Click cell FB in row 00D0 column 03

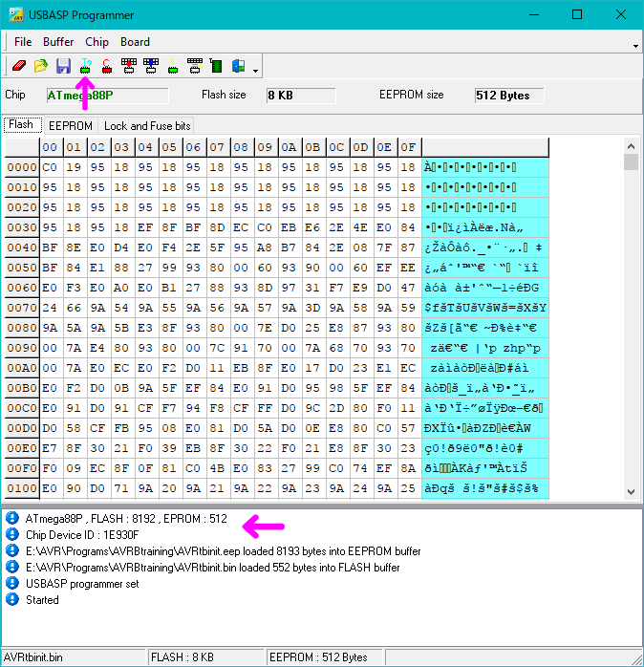coord(121,428)
